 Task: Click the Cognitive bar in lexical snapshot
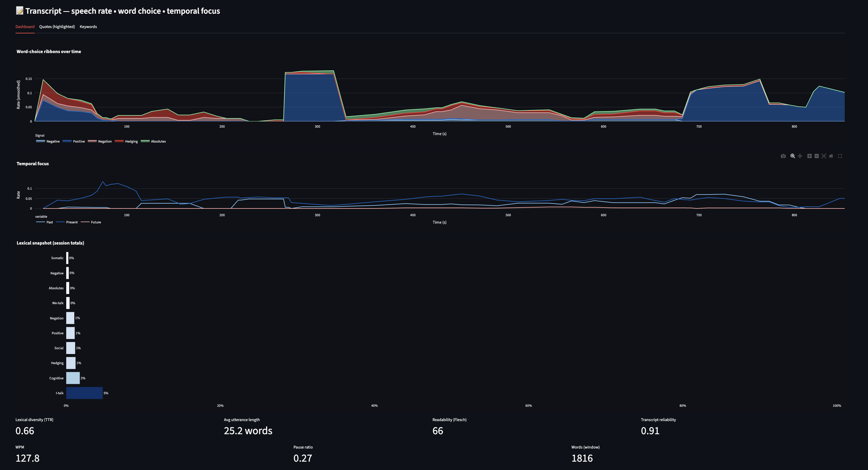tap(73, 378)
